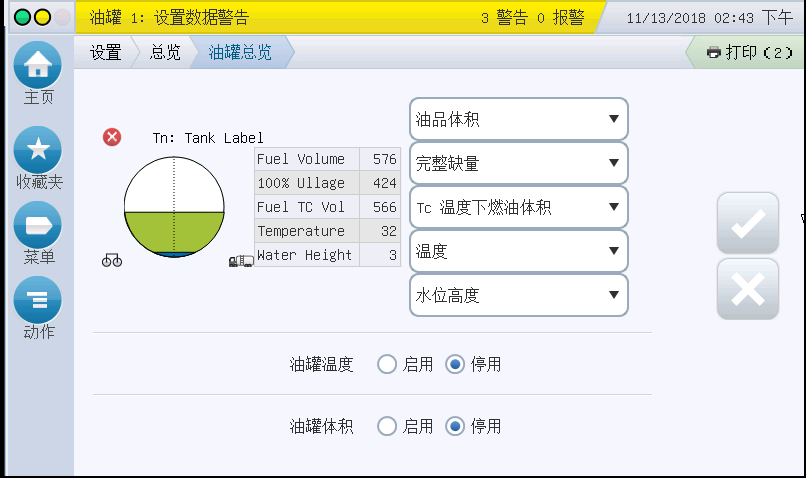806x478 pixels.
Task: Enable 油罐温度 with 启用 radio button
Action: pos(387,365)
